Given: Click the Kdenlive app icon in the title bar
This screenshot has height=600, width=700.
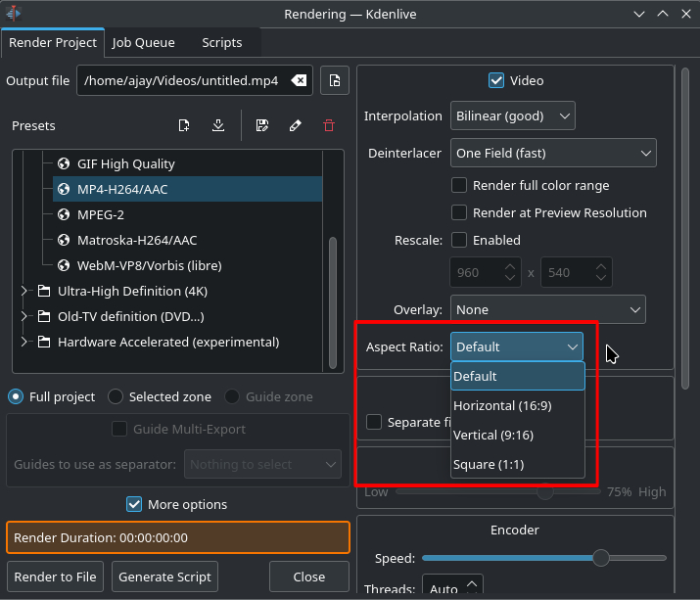Looking at the screenshot, I should [14, 14].
